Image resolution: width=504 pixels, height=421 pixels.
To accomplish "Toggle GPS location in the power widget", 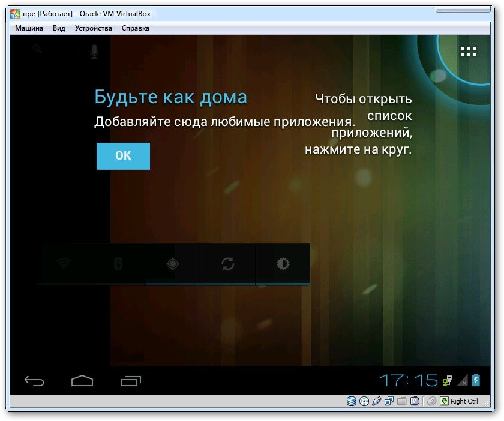I will point(173,264).
